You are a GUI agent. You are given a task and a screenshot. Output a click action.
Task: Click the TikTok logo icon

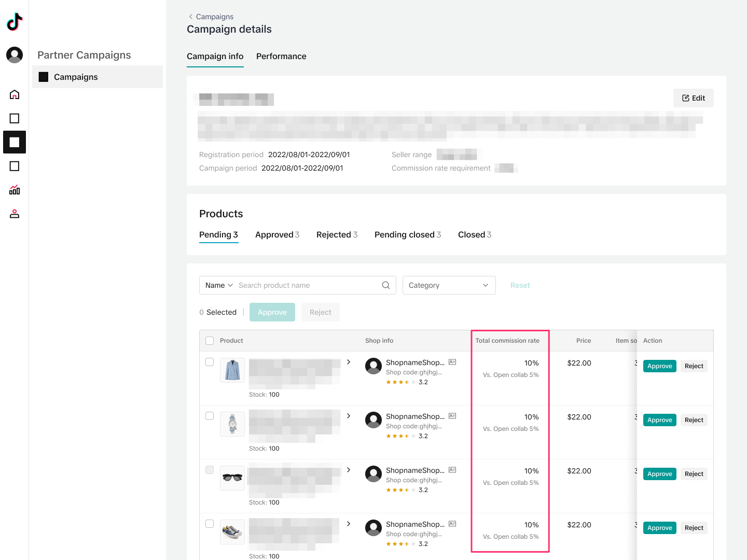pyautogui.click(x=15, y=22)
